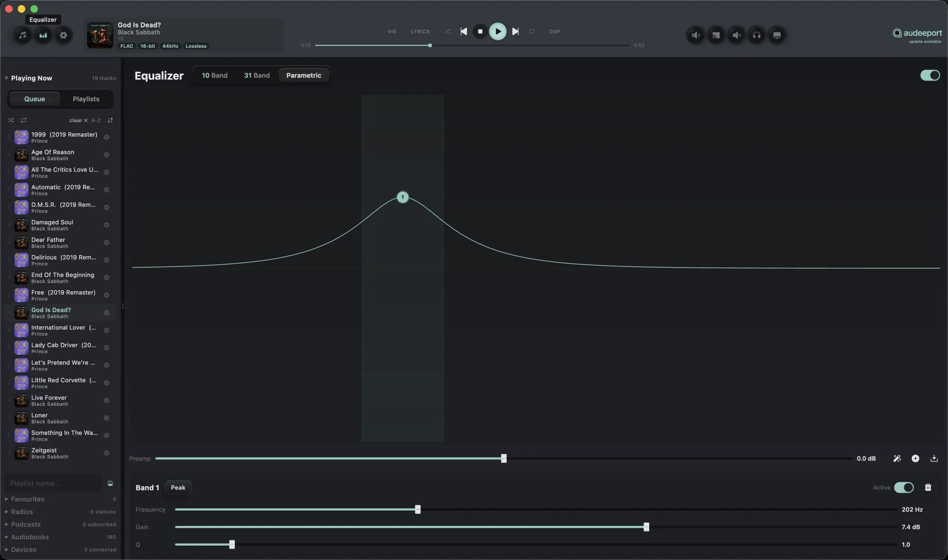Select the Parametric equalizer tab

click(303, 76)
